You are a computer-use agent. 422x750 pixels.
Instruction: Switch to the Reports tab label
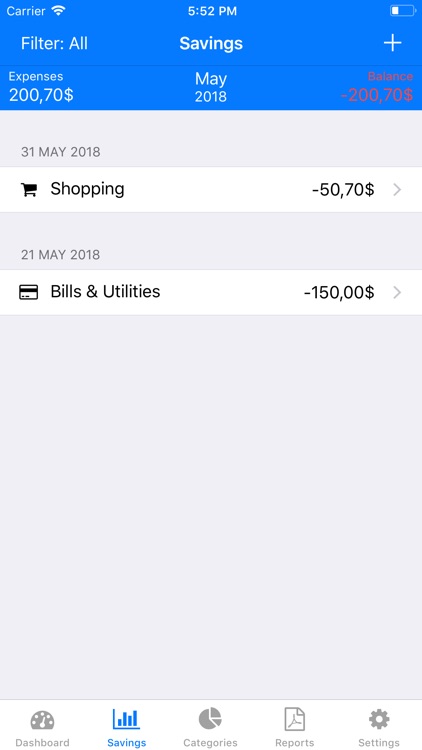pos(295,742)
